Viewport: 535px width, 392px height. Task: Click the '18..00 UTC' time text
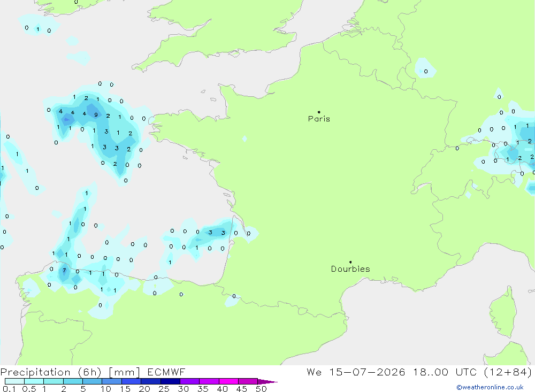tap(445, 372)
